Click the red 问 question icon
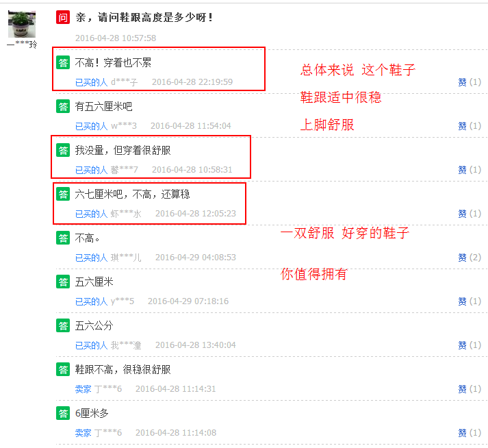The height and width of the screenshot is (448, 488). coord(63,17)
